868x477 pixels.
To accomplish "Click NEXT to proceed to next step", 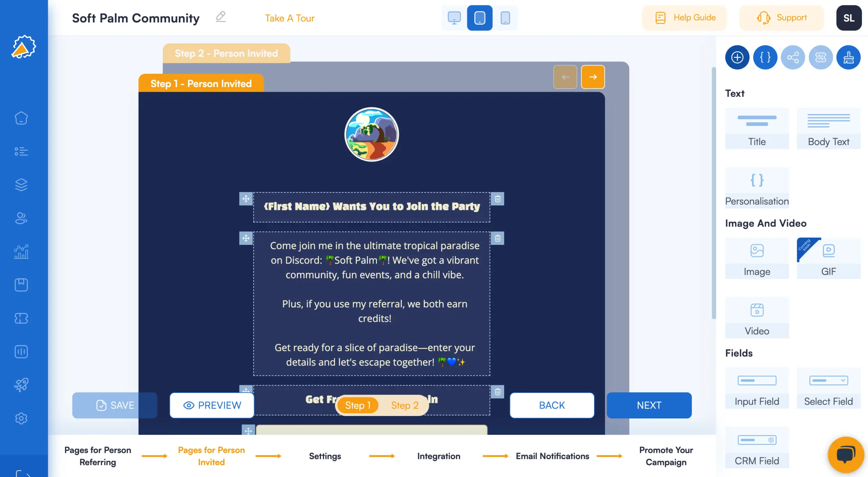I will [649, 405].
